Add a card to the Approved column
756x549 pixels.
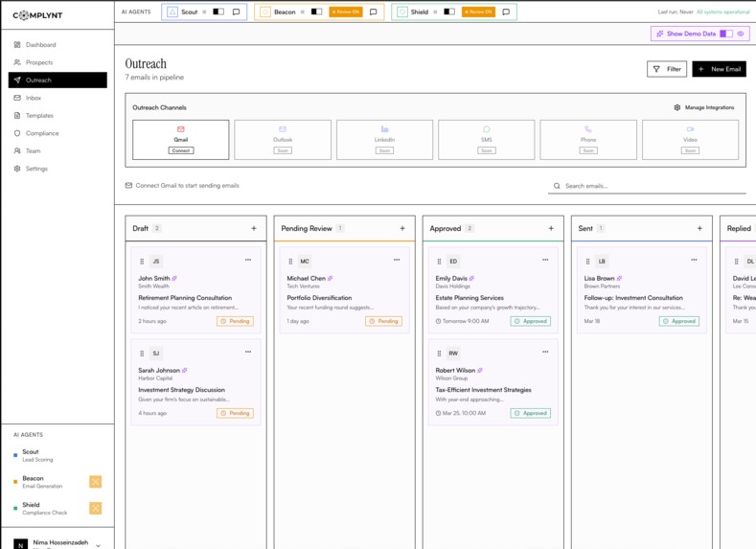pyautogui.click(x=551, y=228)
